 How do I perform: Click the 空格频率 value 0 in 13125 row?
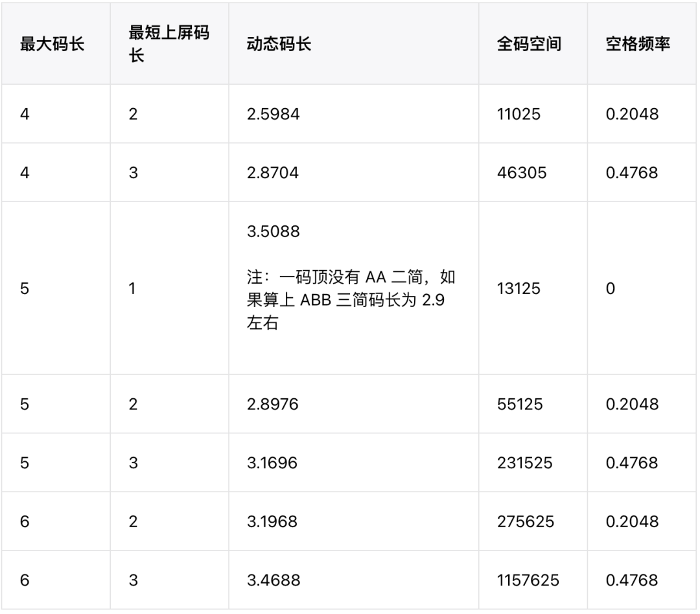point(611,289)
